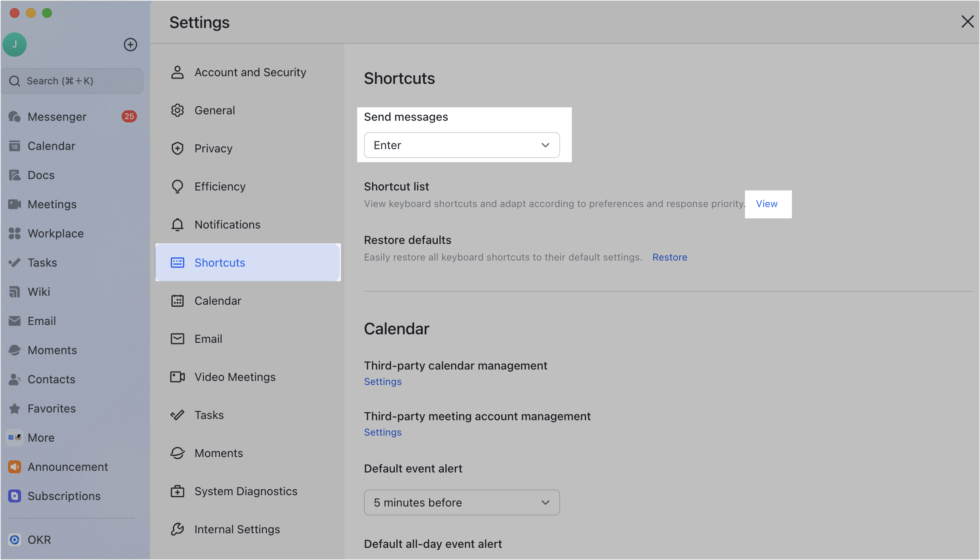The height and width of the screenshot is (560, 980).
Task: Click the 25 unread badge on Messenger
Action: (x=129, y=117)
